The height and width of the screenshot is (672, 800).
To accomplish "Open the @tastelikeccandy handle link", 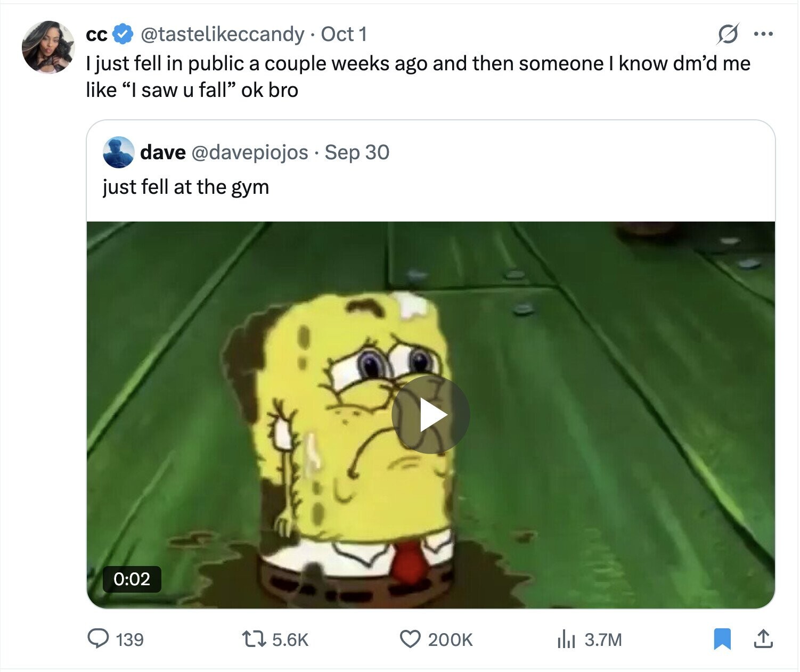I will [222, 35].
